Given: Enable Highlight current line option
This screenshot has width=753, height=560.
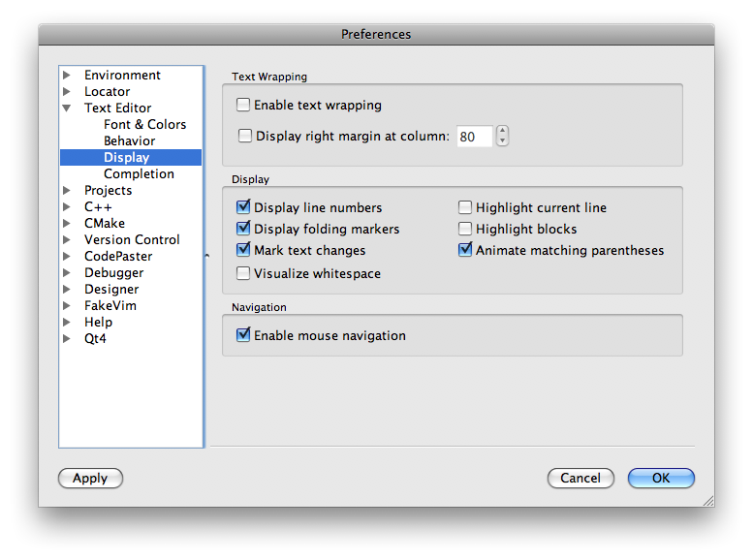Looking at the screenshot, I should pyautogui.click(x=465, y=207).
